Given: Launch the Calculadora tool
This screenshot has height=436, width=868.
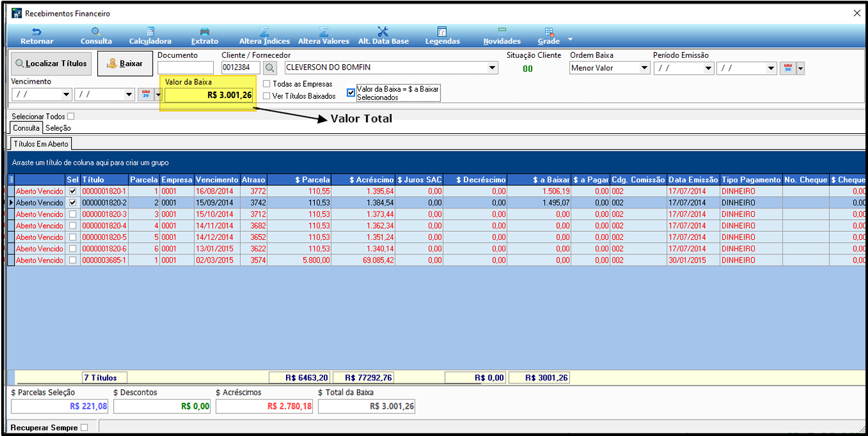Looking at the screenshot, I should pyautogui.click(x=150, y=36).
